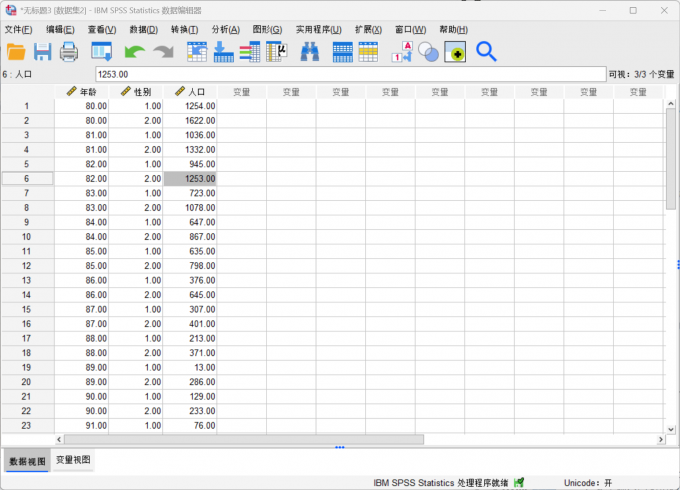The width and height of the screenshot is (680, 490).
Task: Open the 扩展(X) menu
Action: click(x=368, y=29)
